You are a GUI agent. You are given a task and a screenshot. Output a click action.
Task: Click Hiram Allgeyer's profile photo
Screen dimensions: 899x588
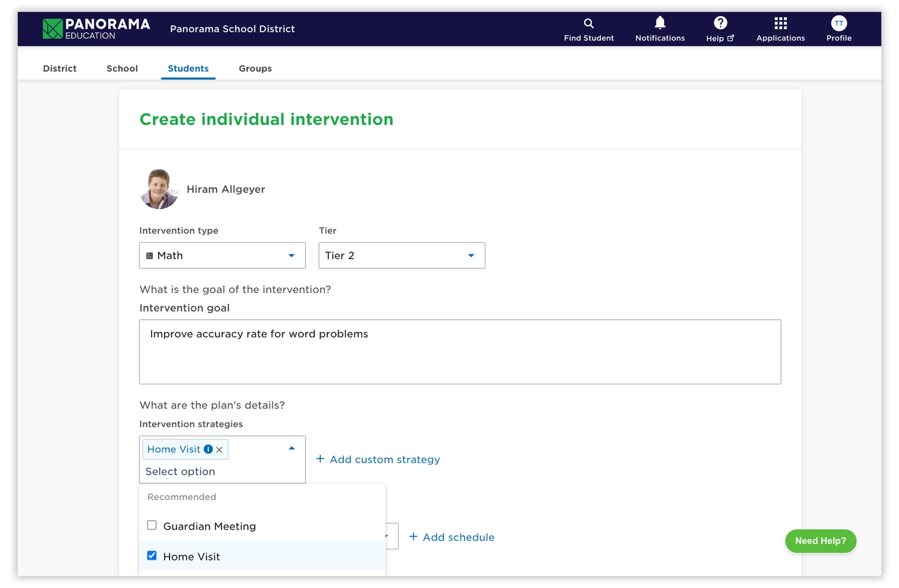coord(160,189)
